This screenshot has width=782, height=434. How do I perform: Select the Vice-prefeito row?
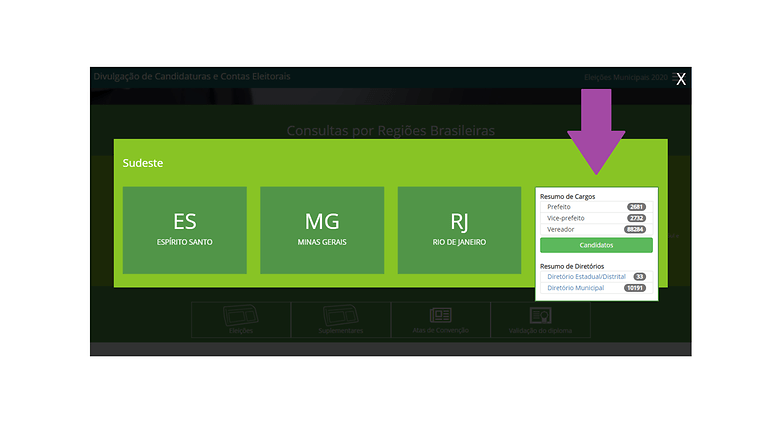click(596, 218)
